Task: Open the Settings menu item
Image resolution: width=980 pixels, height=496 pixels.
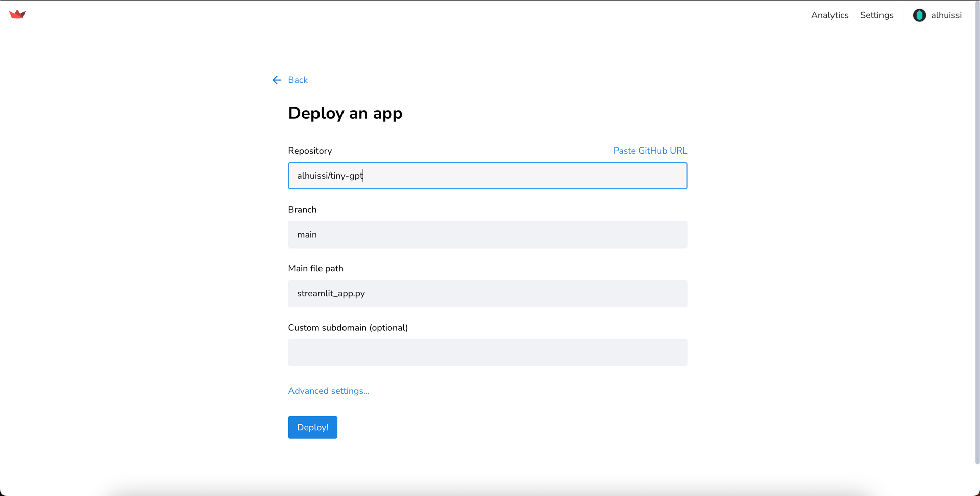Action: click(x=876, y=15)
